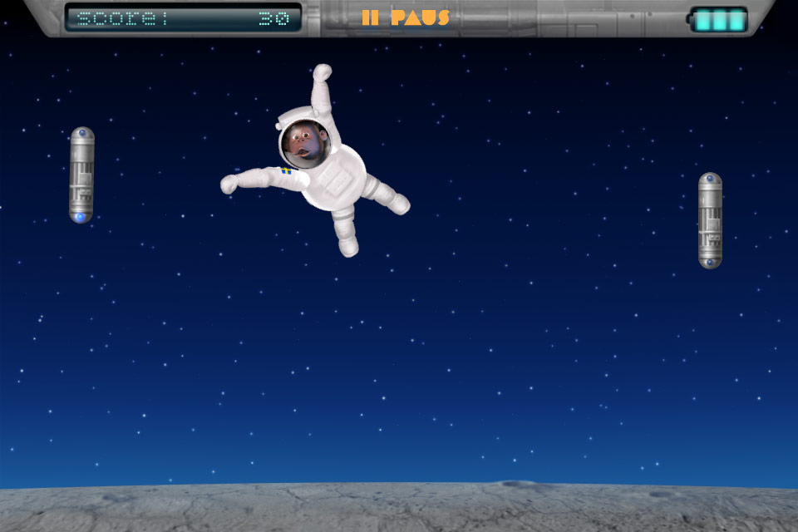Tap the left metal paddle capsule
This screenshot has width=798, height=532.
click(81, 175)
